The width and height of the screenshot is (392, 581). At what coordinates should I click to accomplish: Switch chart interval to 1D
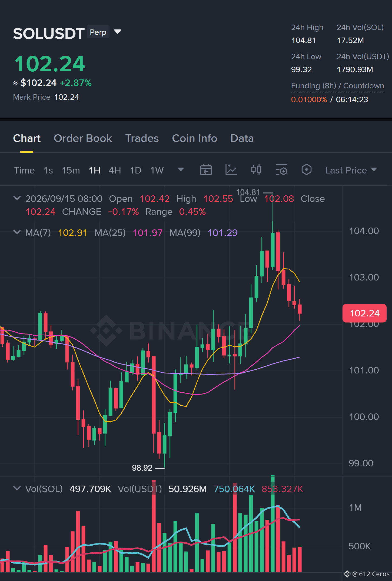[x=136, y=170]
